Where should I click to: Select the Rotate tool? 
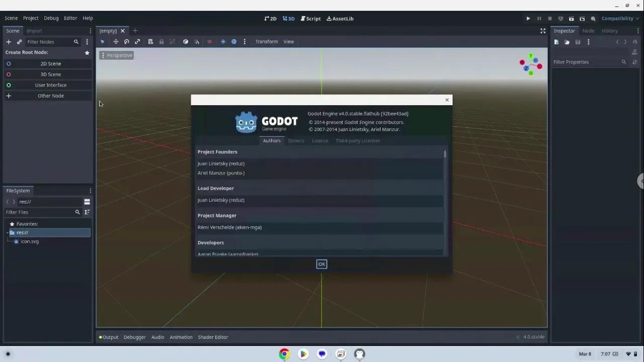click(126, 41)
